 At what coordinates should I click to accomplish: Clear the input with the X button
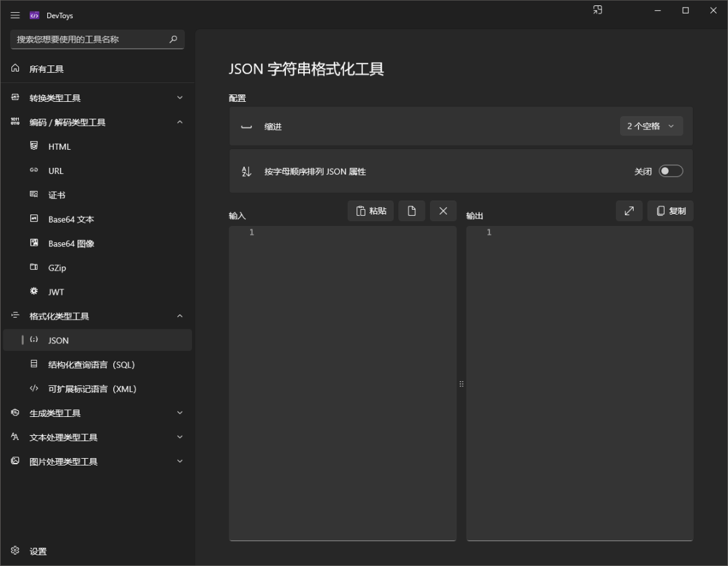tap(443, 211)
